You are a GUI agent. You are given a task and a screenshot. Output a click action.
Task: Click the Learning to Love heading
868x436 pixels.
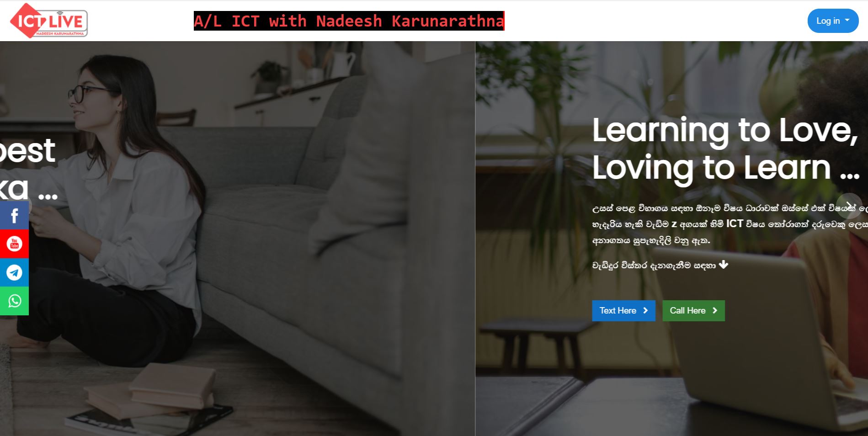click(725, 130)
